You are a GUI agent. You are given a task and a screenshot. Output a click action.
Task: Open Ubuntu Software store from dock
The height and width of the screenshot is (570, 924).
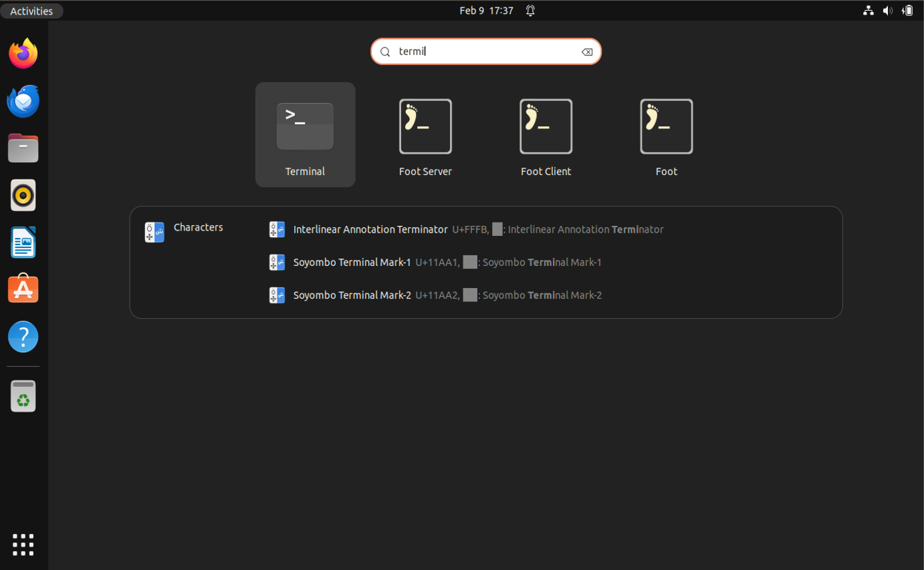pos(23,289)
